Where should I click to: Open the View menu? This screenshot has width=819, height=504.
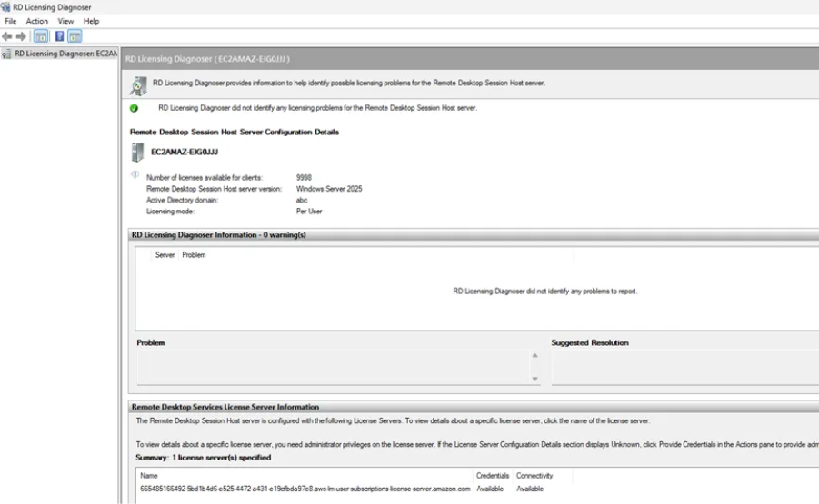pos(66,21)
